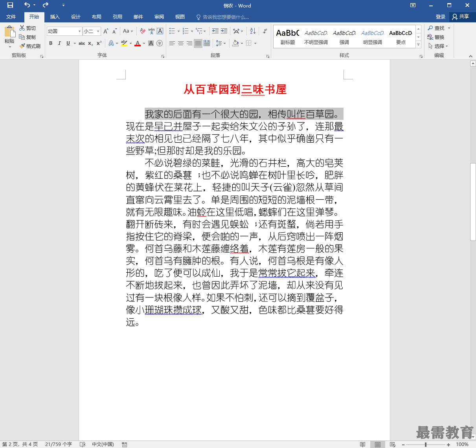Increase paragraph indent
Viewport: 476px width, 448px height.
coord(224,31)
